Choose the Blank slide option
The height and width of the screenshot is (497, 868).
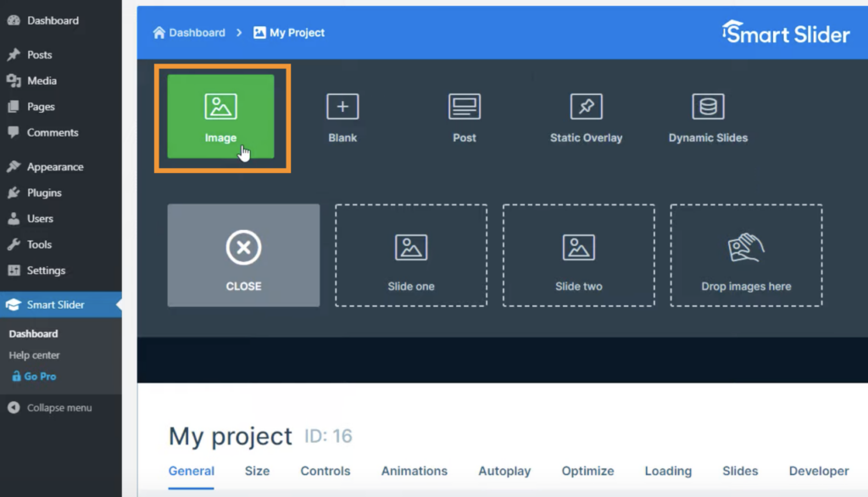pyautogui.click(x=342, y=118)
